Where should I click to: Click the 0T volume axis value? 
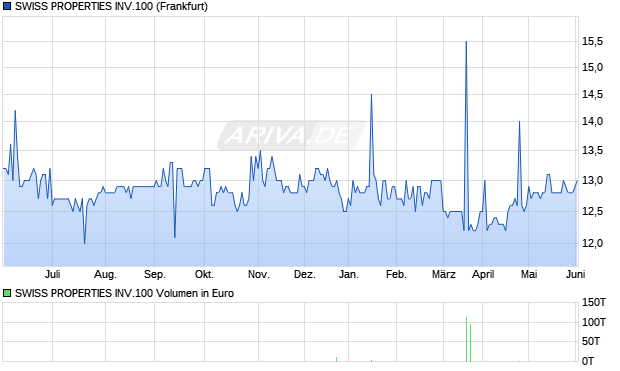click(588, 361)
